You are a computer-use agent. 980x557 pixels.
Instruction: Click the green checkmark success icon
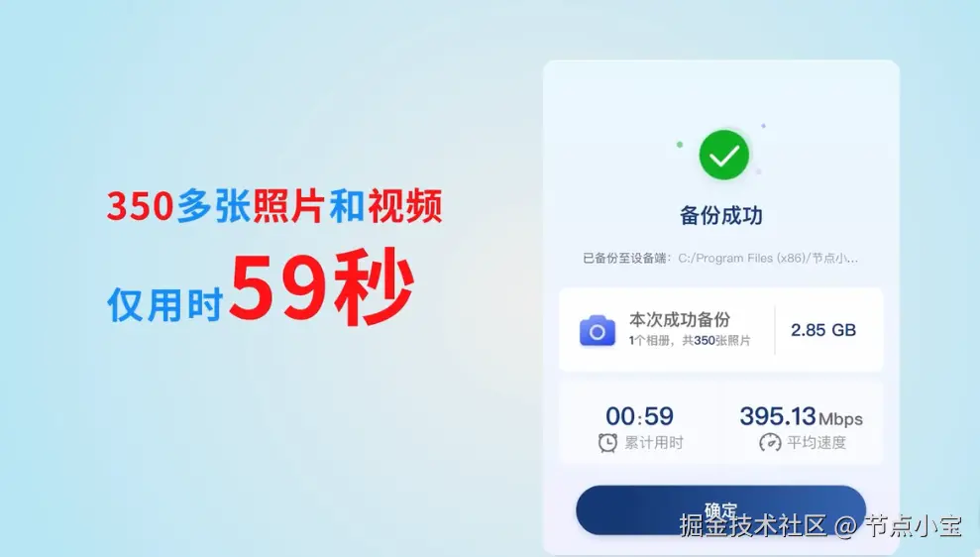(723, 155)
